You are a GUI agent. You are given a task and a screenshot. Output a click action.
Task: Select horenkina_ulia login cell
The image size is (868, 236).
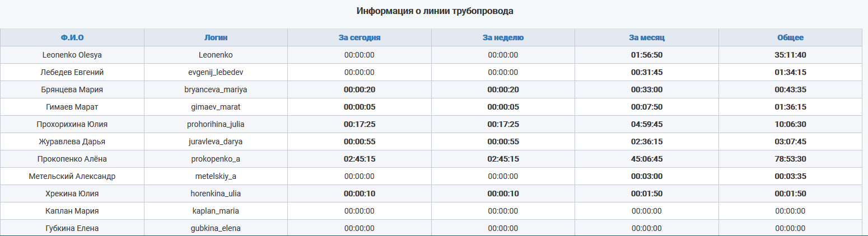216,193
